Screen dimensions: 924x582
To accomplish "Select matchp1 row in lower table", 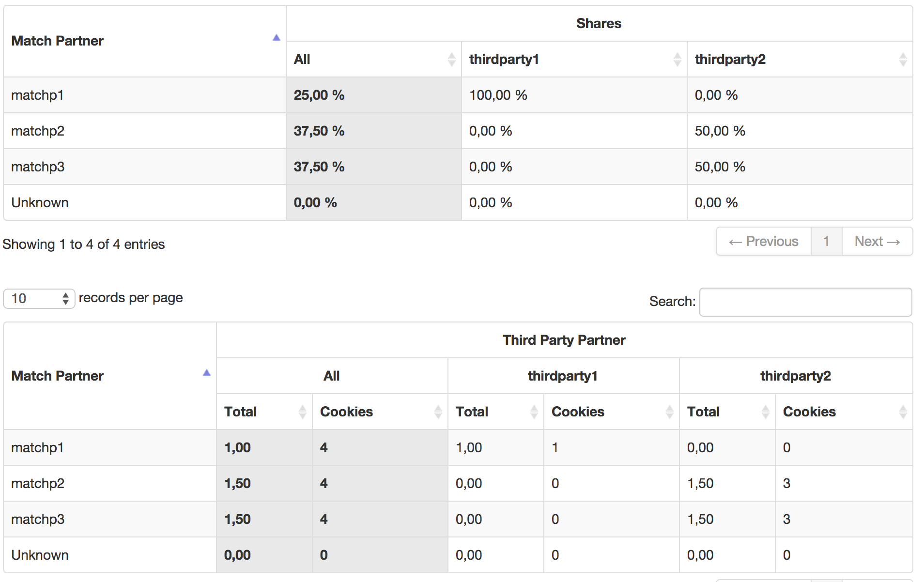I will tap(458, 447).
